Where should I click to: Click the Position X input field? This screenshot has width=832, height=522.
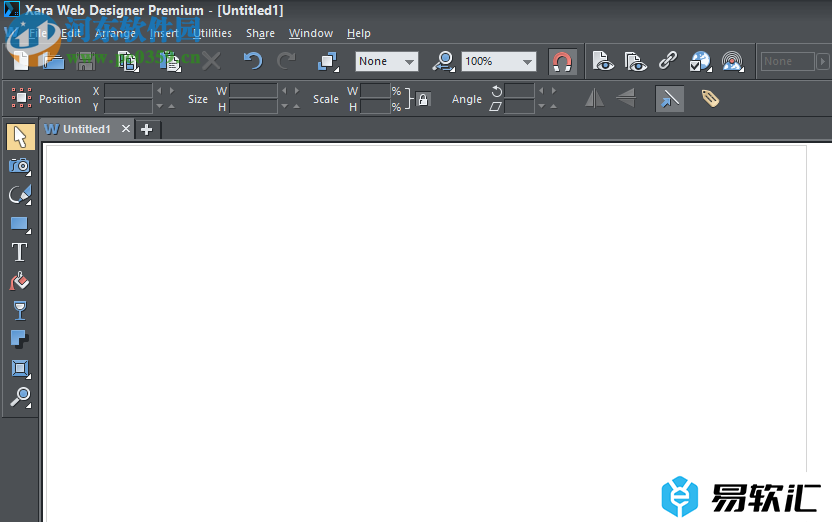(128, 91)
